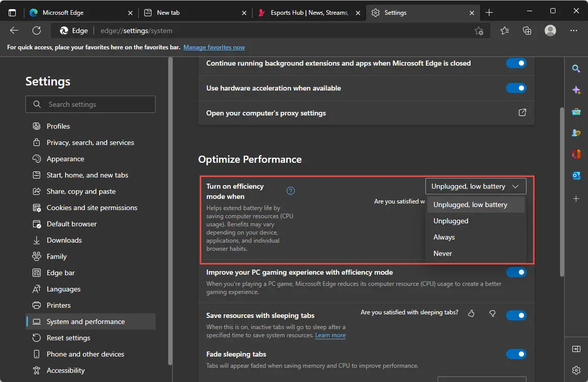Open a new tab with plus button
The image size is (588, 382).
[489, 12]
